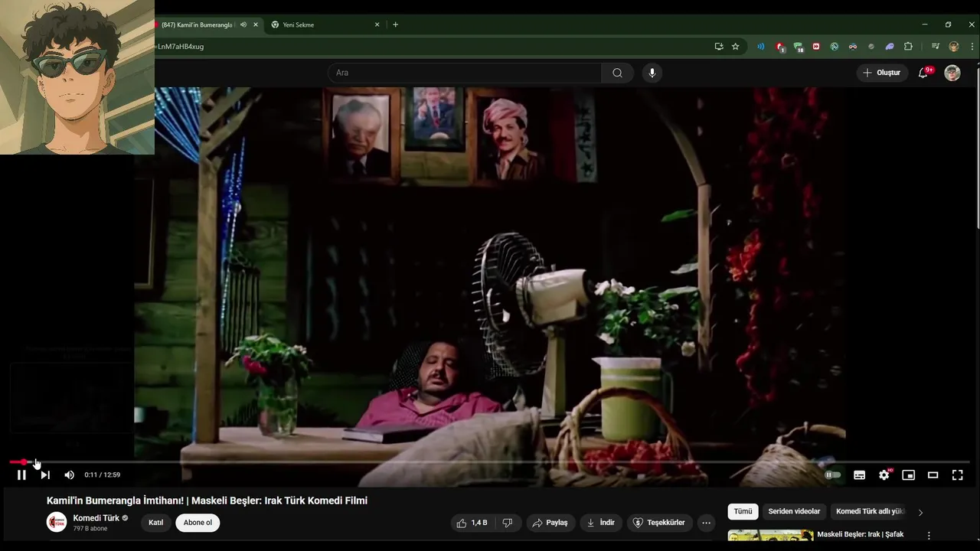The height and width of the screenshot is (551, 980).
Task: Switch to Kamil'in Bumerangla browser tab
Action: click(197, 24)
